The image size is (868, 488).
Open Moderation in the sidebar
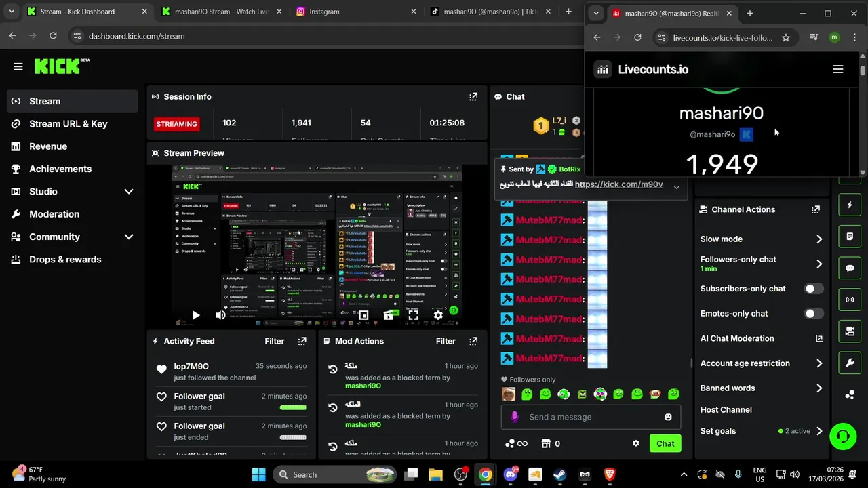[72, 214]
